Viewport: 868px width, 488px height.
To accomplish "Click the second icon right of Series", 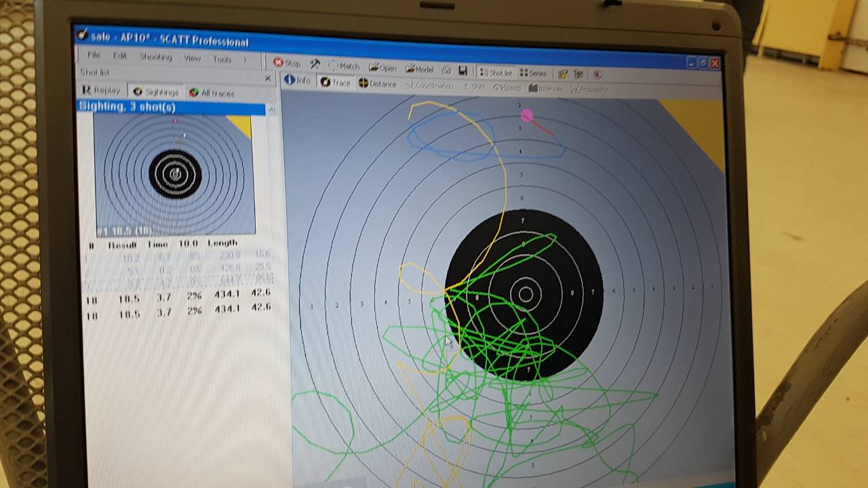I will (x=578, y=75).
